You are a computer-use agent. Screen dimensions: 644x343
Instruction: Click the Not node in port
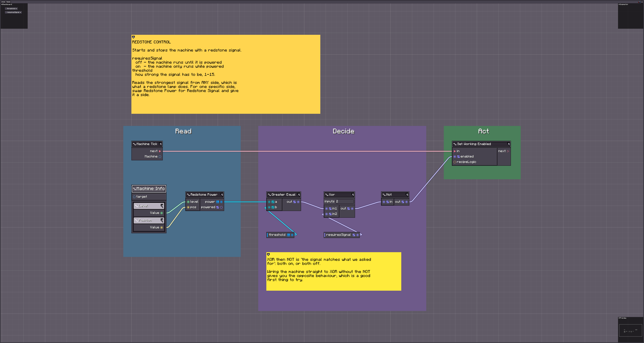[x=384, y=202]
